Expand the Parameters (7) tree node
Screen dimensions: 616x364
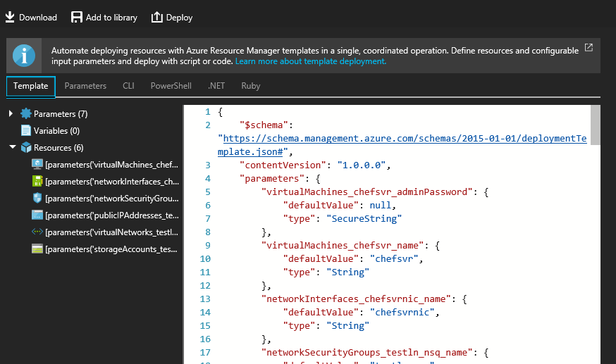[x=11, y=114]
